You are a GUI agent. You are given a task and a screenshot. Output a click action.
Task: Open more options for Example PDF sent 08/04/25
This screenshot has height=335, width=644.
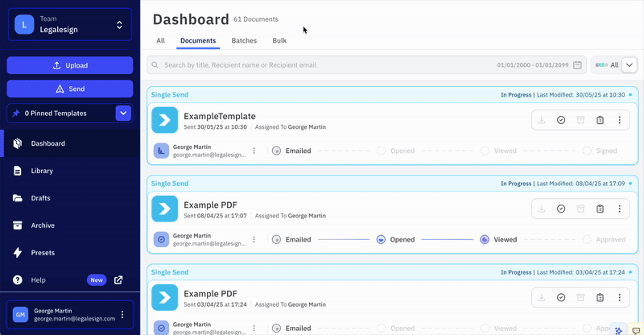tap(619, 209)
